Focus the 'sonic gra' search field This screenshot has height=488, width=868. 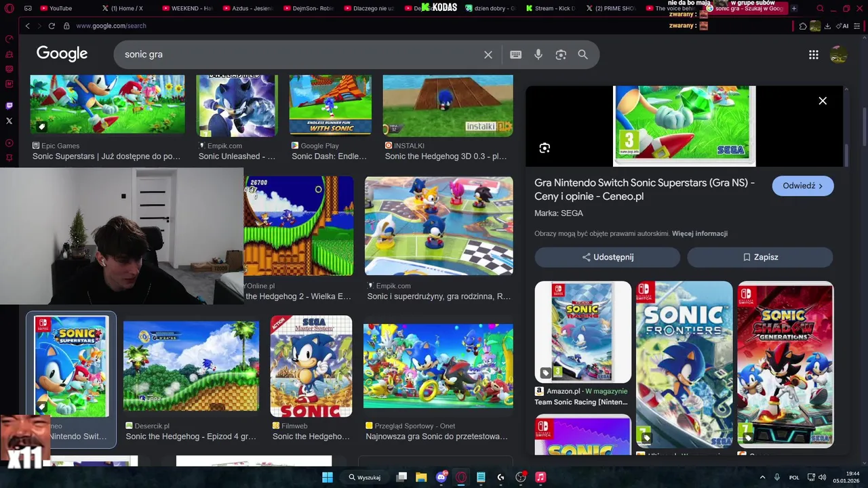298,54
